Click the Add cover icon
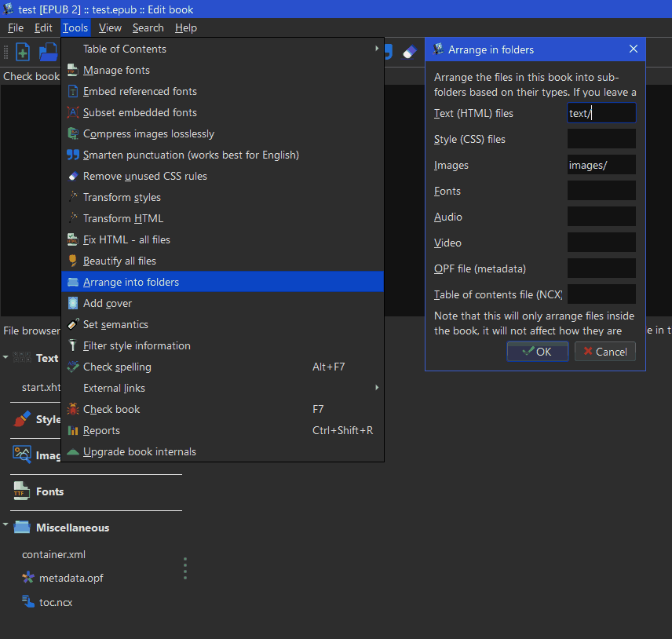The width and height of the screenshot is (672, 639). click(x=73, y=304)
